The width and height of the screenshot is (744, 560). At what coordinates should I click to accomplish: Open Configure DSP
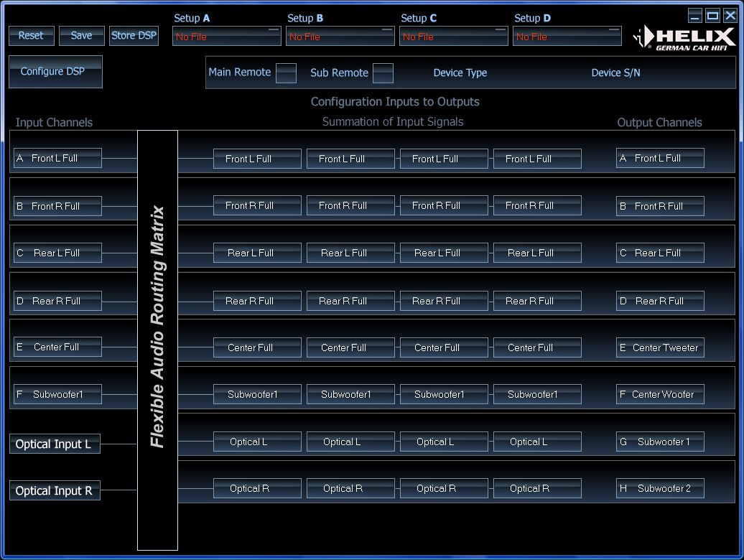[x=55, y=72]
